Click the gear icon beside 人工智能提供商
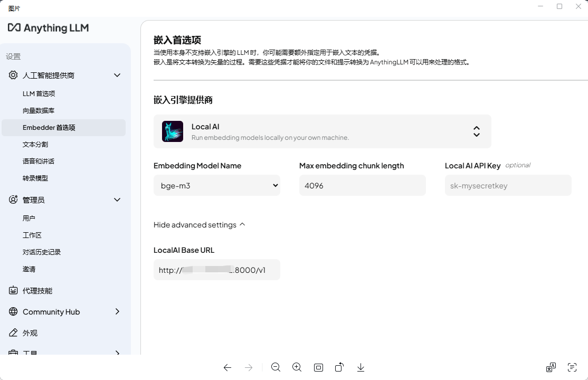 (13, 75)
